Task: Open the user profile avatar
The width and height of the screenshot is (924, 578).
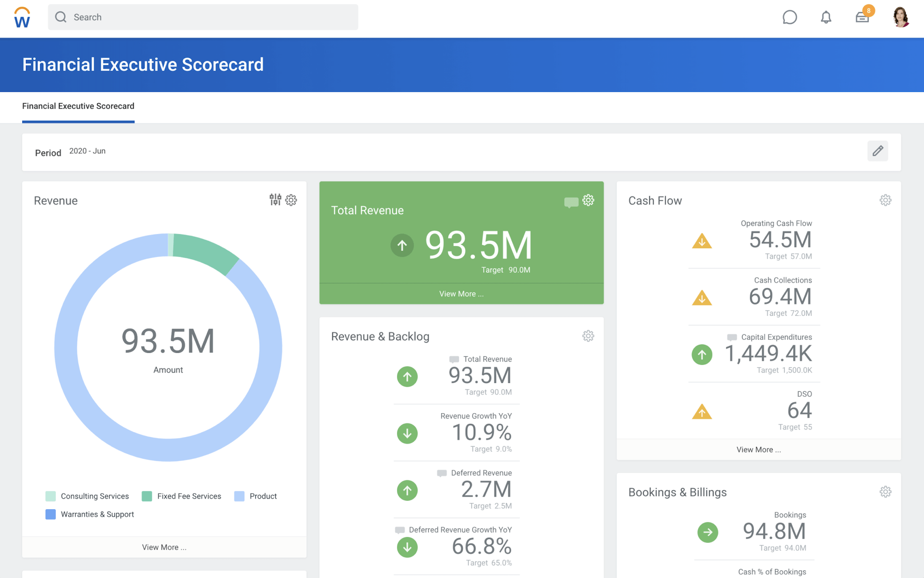Action: [x=901, y=17]
